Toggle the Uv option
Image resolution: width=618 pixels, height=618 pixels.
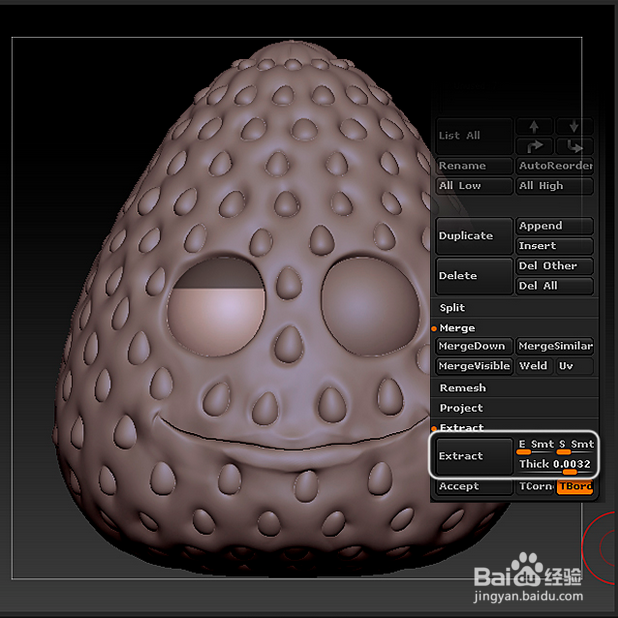pos(574,366)
